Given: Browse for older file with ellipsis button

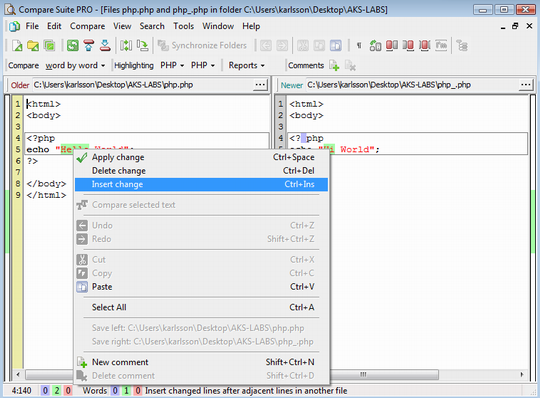Looking at the screenshot, I should click(260, 85).
